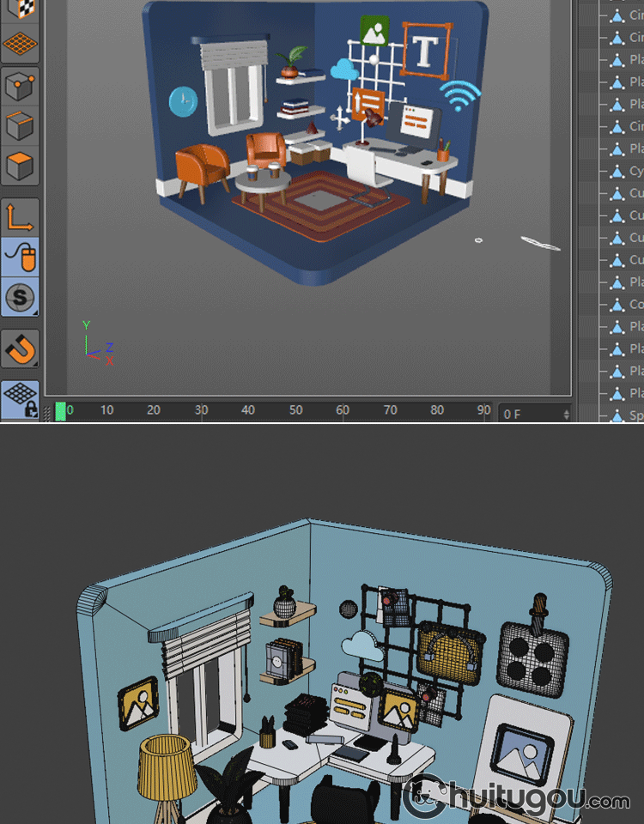Jump to frame 30 on the timeline
644x824 pixels.
[201, 410]
